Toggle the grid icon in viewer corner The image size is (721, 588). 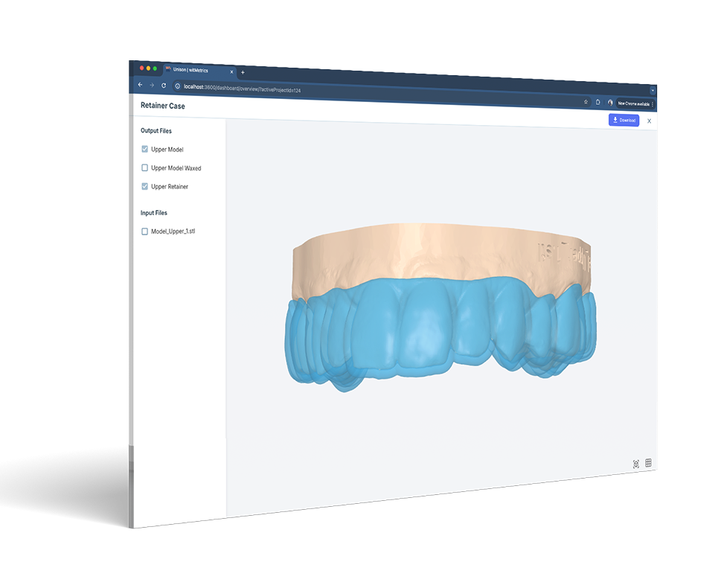(648, 463)
